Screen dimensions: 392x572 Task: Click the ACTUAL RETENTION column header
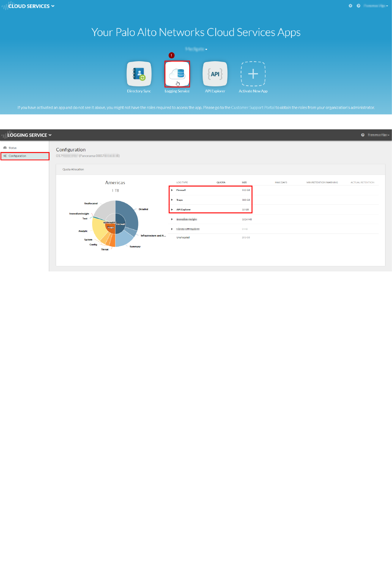tap(362, 183)
